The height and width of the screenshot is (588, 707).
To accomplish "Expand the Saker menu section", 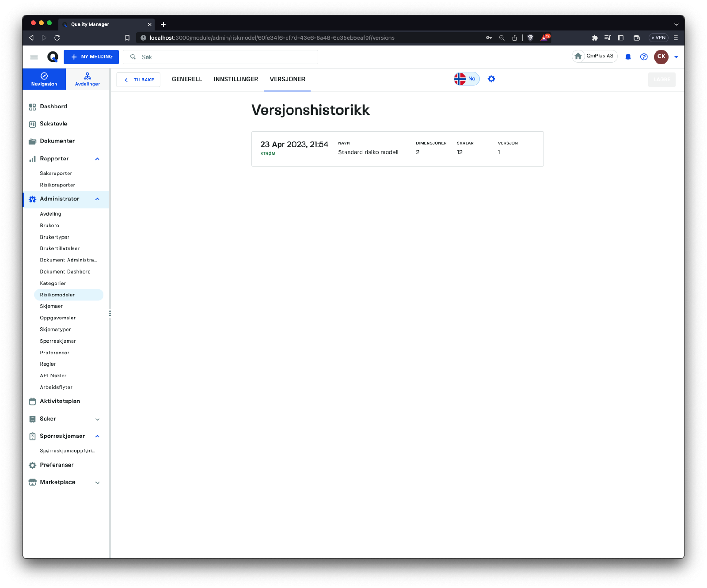I will 97,419.
